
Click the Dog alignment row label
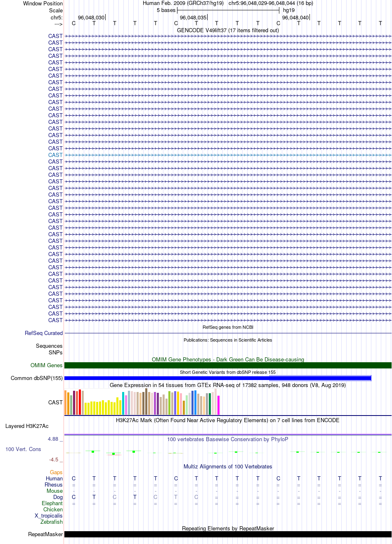click(x=58, y=497)
